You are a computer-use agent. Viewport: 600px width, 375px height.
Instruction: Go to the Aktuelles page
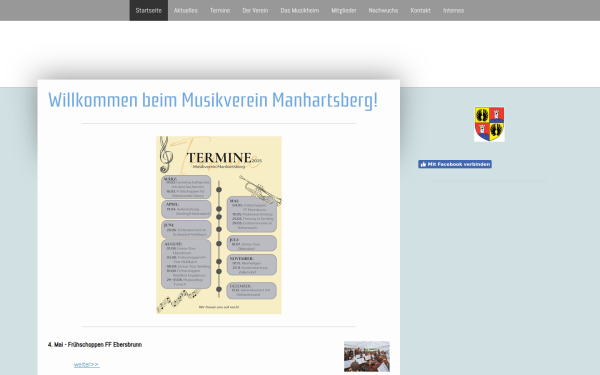tap(186, 10)
